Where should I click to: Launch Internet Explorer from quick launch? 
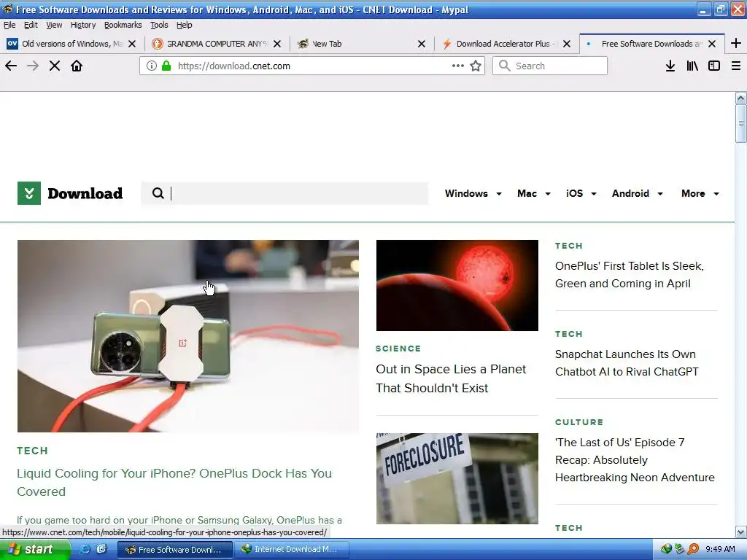click(x=85, y=549)
